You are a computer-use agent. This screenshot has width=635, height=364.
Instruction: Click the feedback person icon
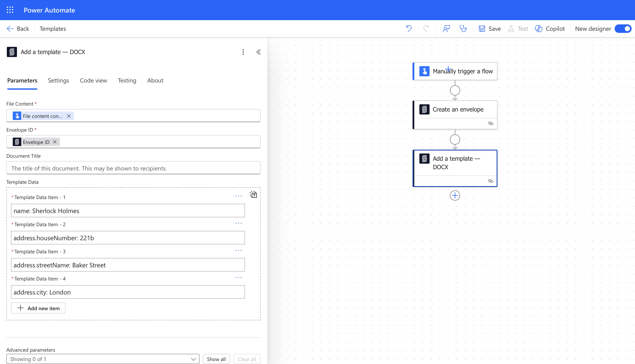446,28
